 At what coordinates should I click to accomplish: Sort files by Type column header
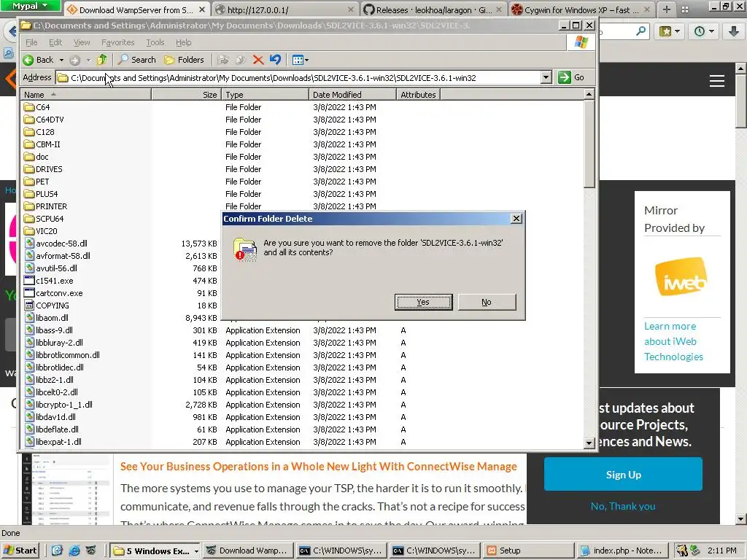click(x=266, y=95)
